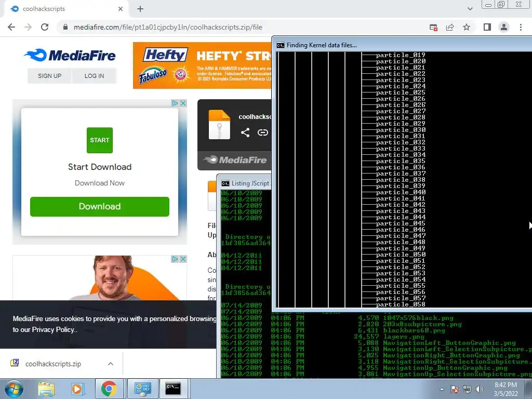
Task: Open network tray icon
Action: (x=467, y=389)
